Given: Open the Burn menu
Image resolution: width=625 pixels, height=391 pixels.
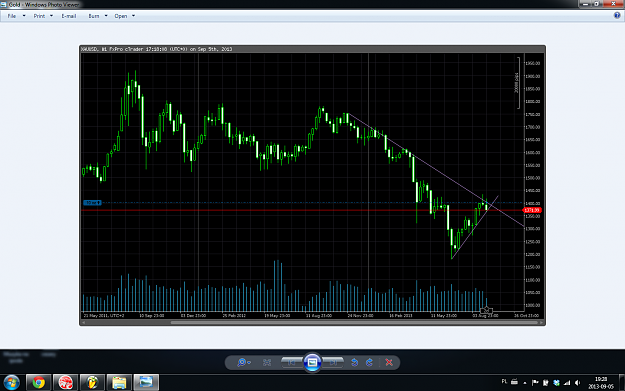Looking at the screenshot, I should tap(94, 16).
